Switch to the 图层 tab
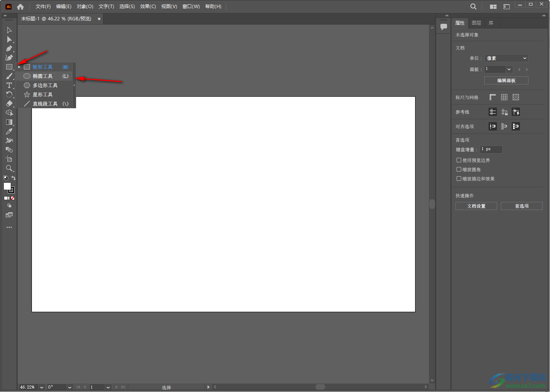Screen dimensions: 550x392 click(477, 23)
